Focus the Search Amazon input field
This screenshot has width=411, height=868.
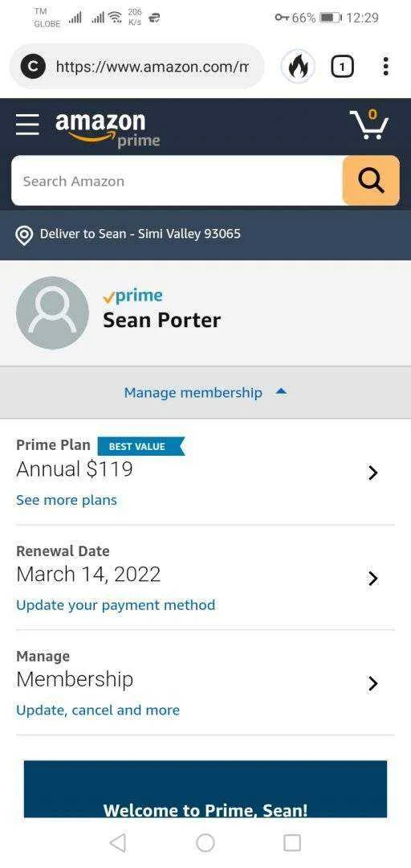click(x=177, y=181)
